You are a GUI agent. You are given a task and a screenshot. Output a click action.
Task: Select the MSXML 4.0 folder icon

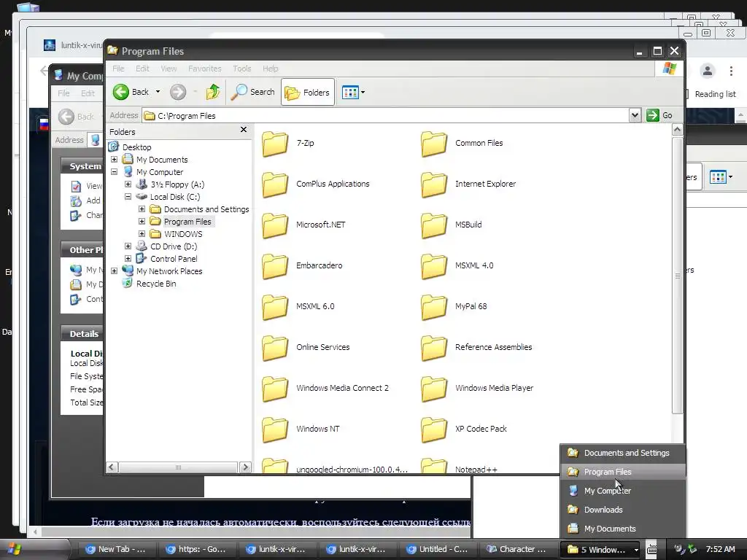[x=434, y=266]
